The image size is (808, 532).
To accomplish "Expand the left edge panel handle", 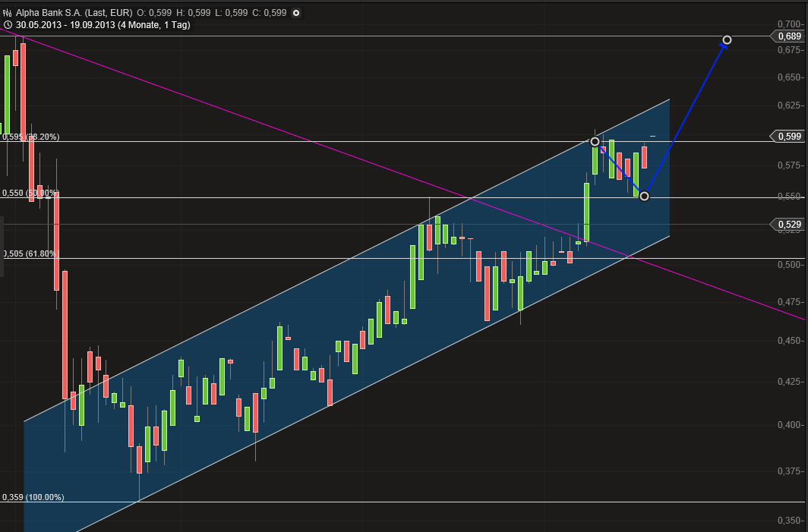I will pyautogui.click(x=2, y=247).
